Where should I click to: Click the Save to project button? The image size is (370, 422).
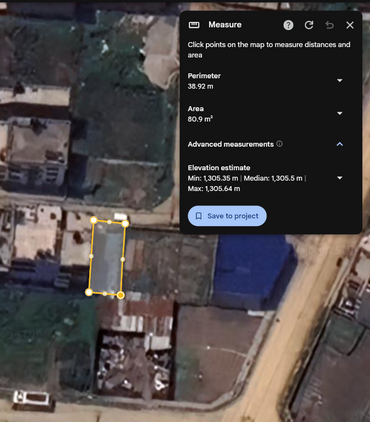coord(227,216)
